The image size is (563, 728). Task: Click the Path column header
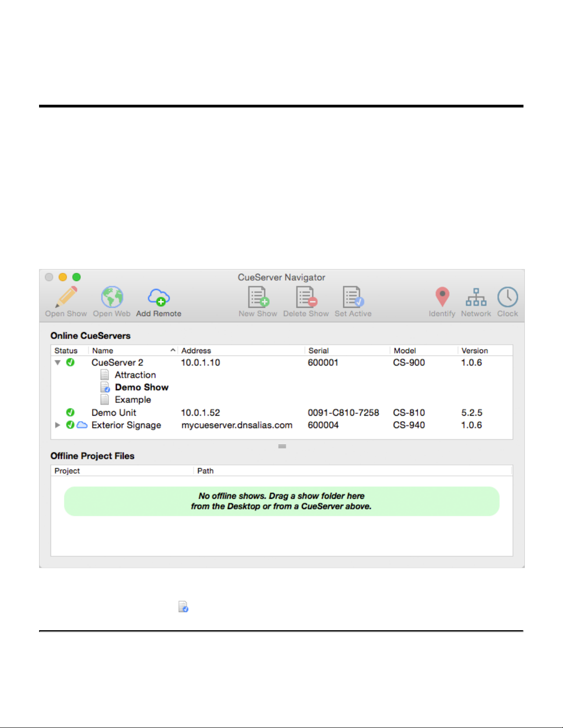click(x=353, y=471)
